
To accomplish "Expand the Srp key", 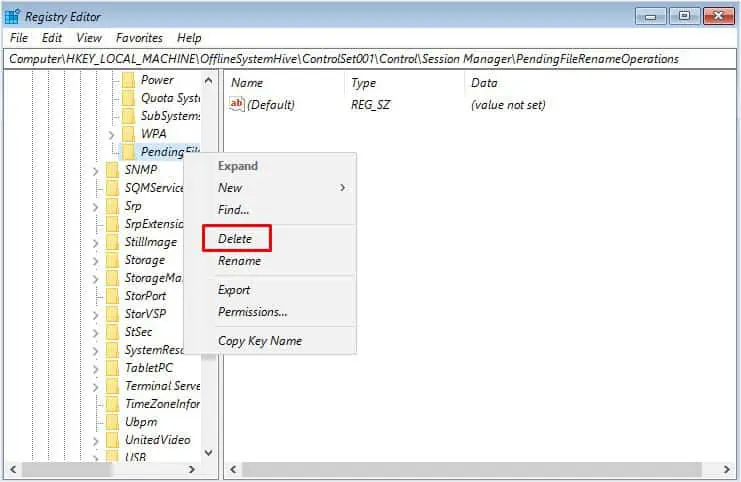I will coord(95,207).
